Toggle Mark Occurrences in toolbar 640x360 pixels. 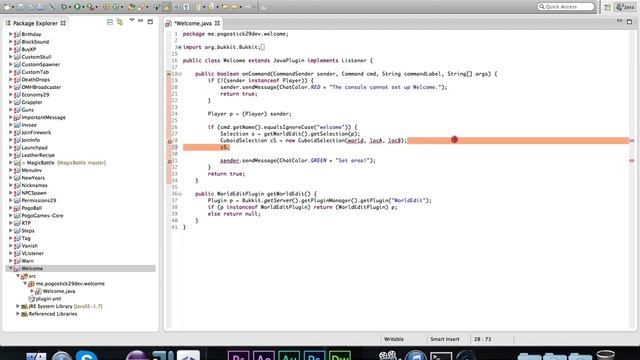pos(167,7)
